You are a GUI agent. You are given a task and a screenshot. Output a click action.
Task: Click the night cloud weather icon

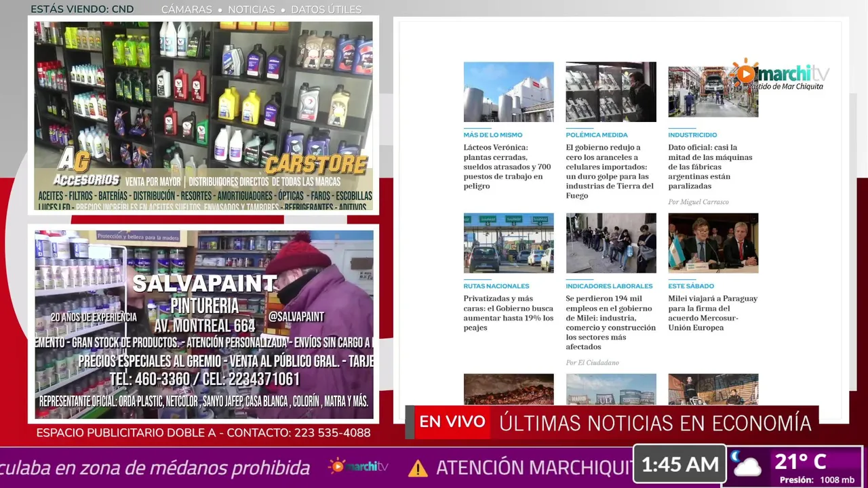[746, 465]
